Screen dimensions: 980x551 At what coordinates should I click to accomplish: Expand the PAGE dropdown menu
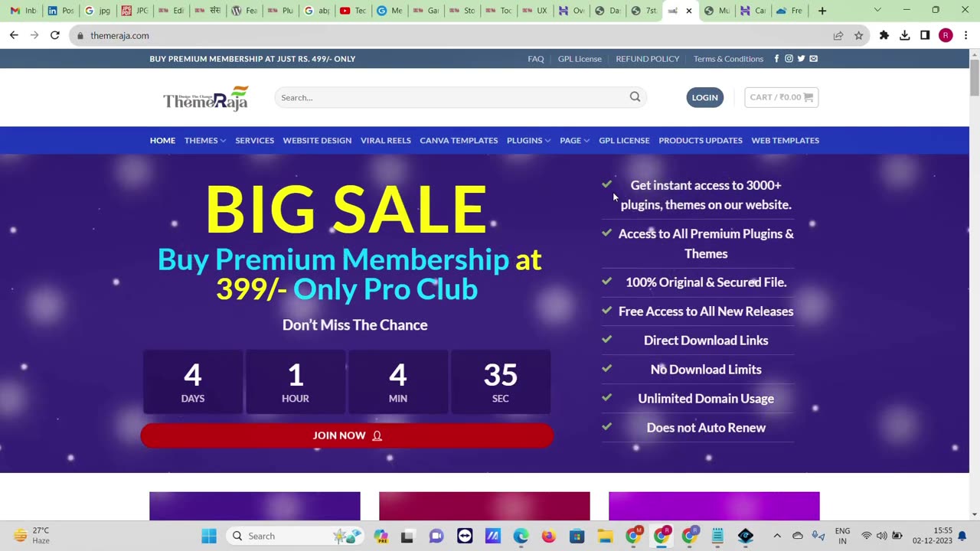pos(575,140)
